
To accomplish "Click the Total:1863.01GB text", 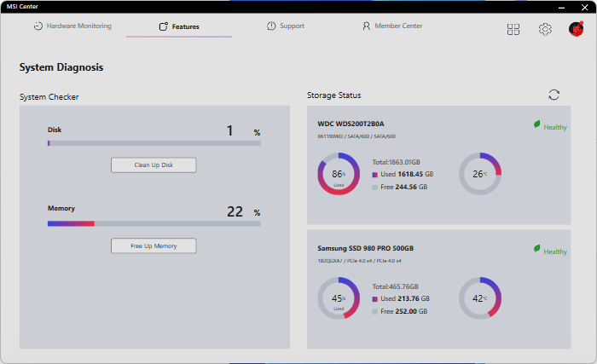I will pyautogui.click(x=396, y=162).
